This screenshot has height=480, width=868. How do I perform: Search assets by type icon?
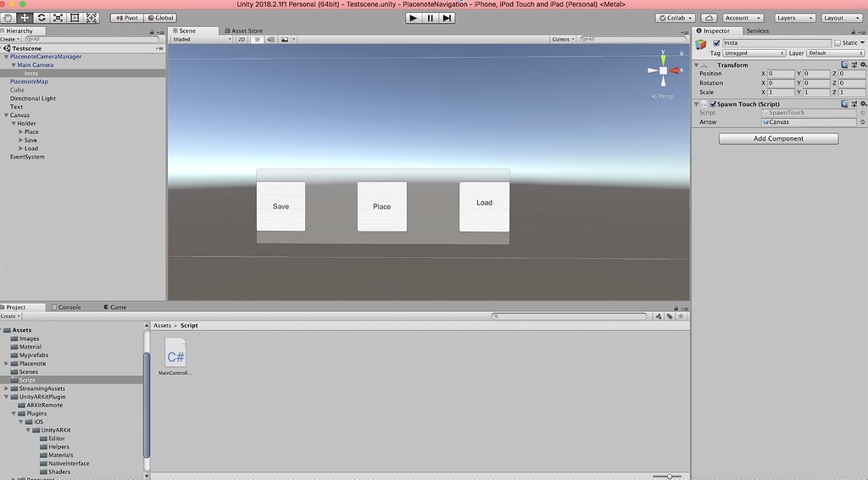click(x=658, y=316)
